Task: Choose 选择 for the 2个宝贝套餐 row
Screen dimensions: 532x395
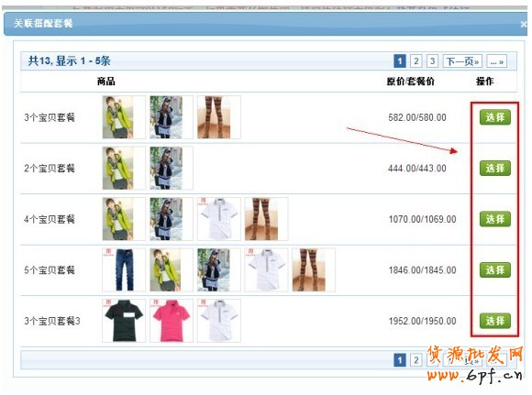Action: pos(494,168)
